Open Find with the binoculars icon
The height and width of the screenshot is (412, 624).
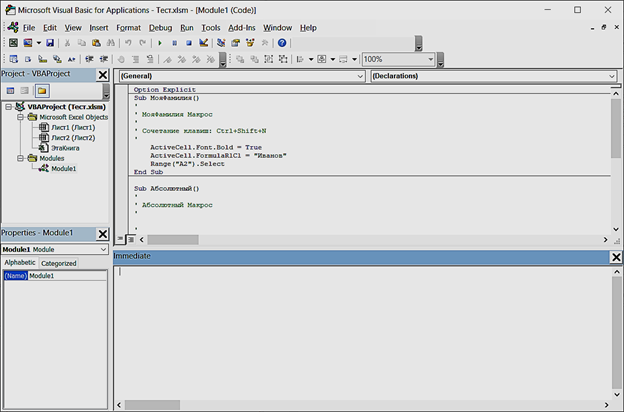point(111,43)
